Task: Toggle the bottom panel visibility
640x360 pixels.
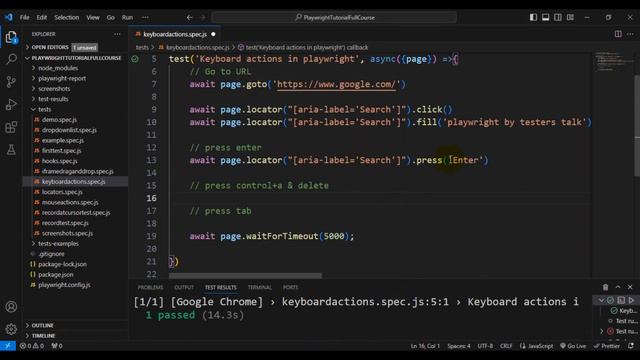Action: pyautogui.click(x=545, y=17)
